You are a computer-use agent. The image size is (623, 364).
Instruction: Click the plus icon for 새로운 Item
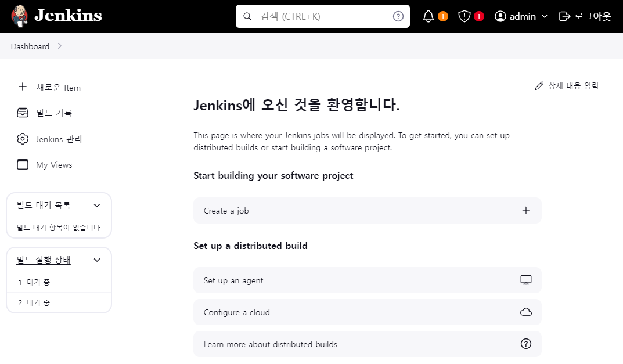coord(23,87)
